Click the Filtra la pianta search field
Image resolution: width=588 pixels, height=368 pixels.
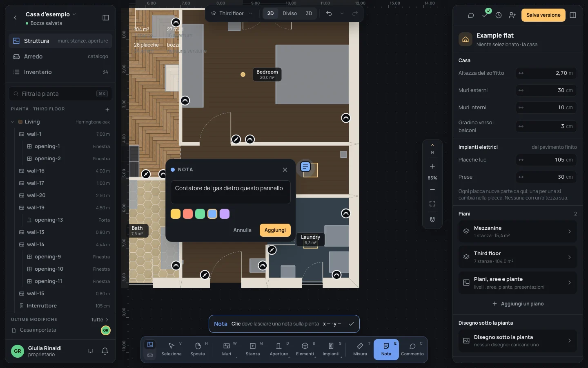[60, 94]
